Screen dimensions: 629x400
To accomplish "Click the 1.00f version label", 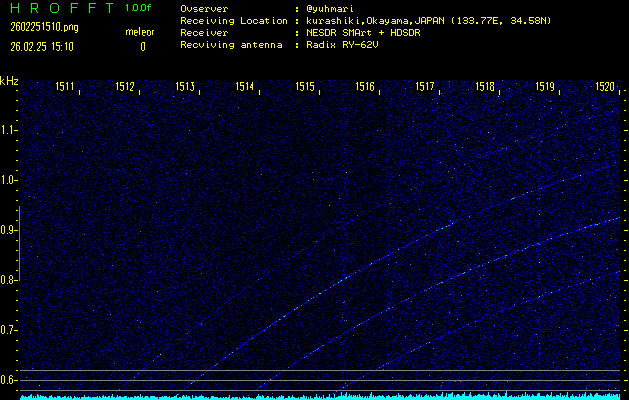I will (139, 8).
